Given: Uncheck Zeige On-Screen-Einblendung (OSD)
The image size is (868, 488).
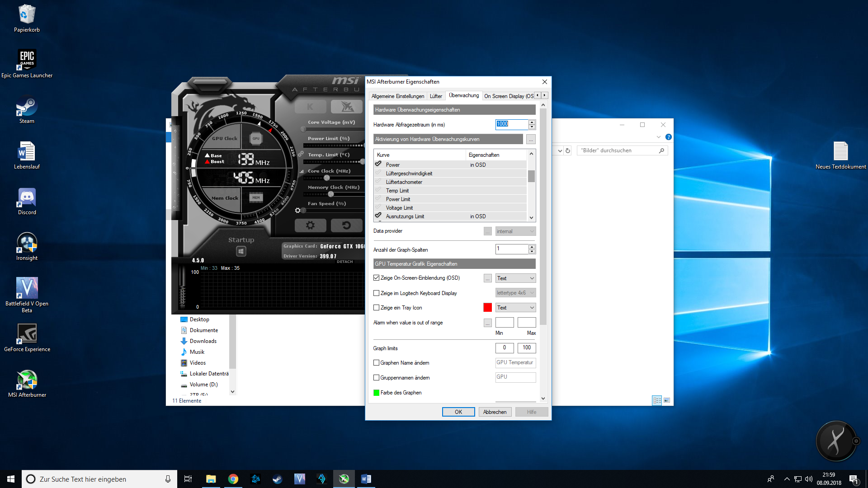Looking at the screenshot, I should (x=377, y=278).
